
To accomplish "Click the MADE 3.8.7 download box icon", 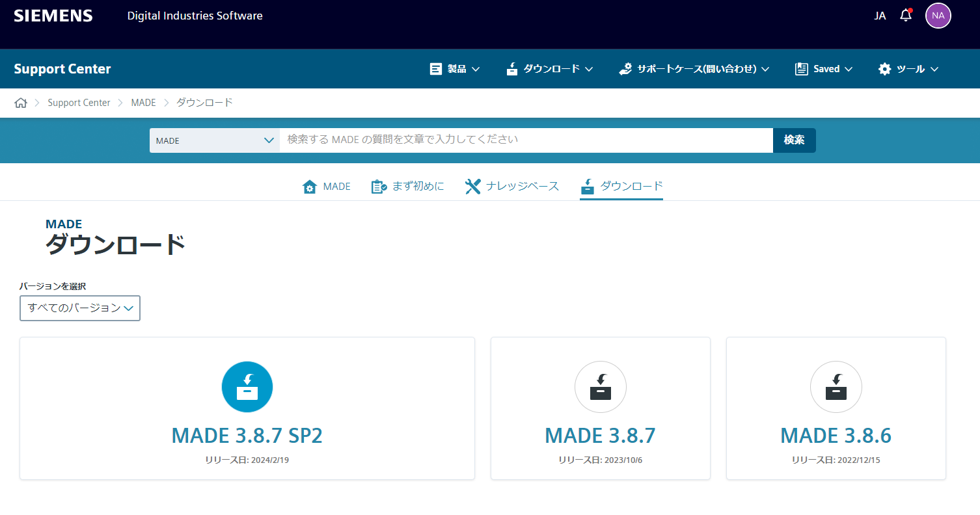I will click(601, 387).
